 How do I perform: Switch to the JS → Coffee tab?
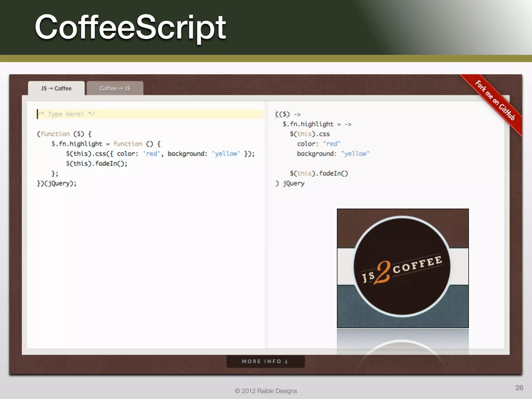(56, 88)
